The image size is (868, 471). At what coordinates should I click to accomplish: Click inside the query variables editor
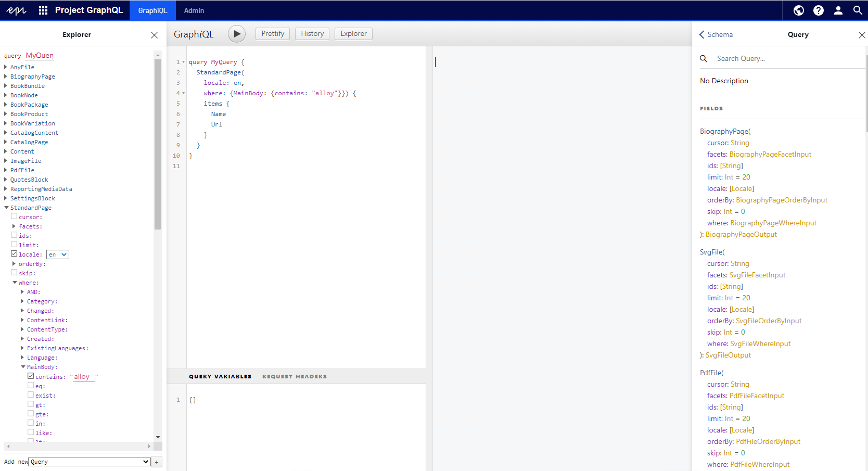pos(306,427)
